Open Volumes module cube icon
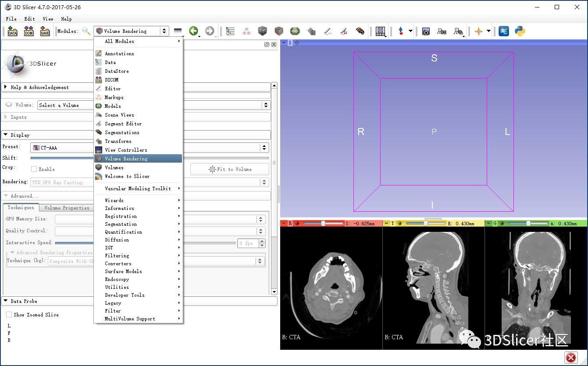 point(262,31)
